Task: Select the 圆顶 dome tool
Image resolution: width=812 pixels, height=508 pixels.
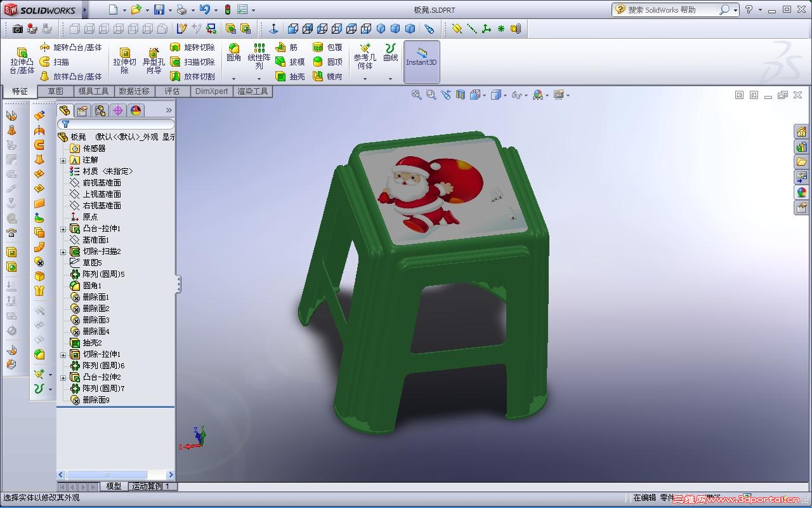Action: click(328, 62)
